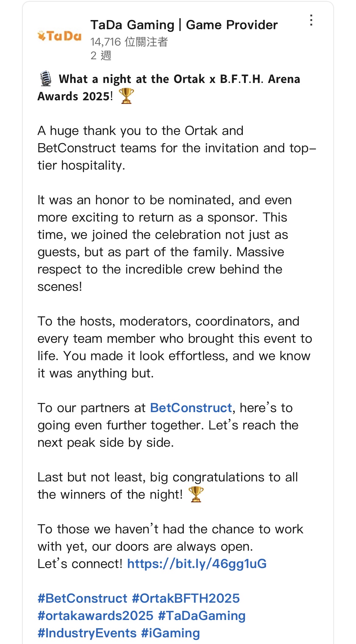Open the bit.ly/46gg1uG link
The width and height of the screenshot is (356, 644).
point(197,564)
